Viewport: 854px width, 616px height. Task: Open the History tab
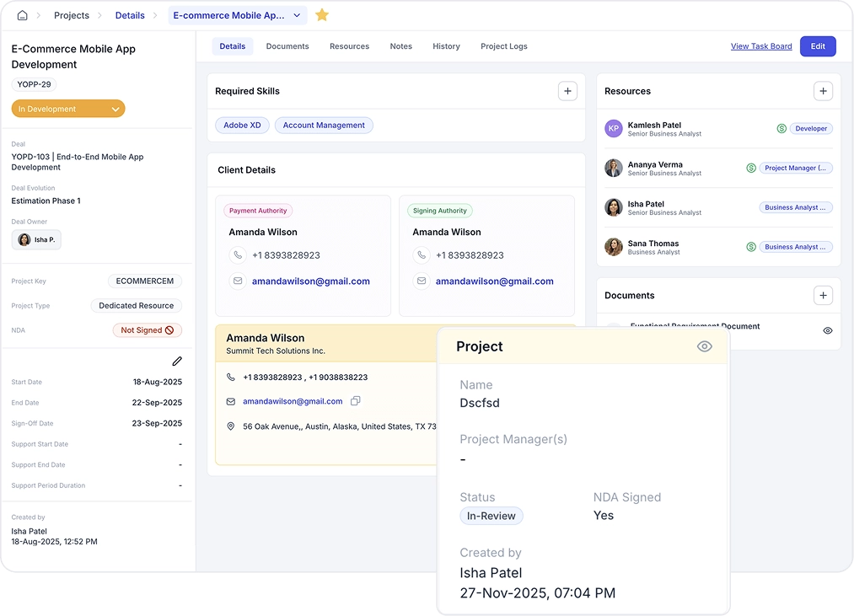[446, 46]
